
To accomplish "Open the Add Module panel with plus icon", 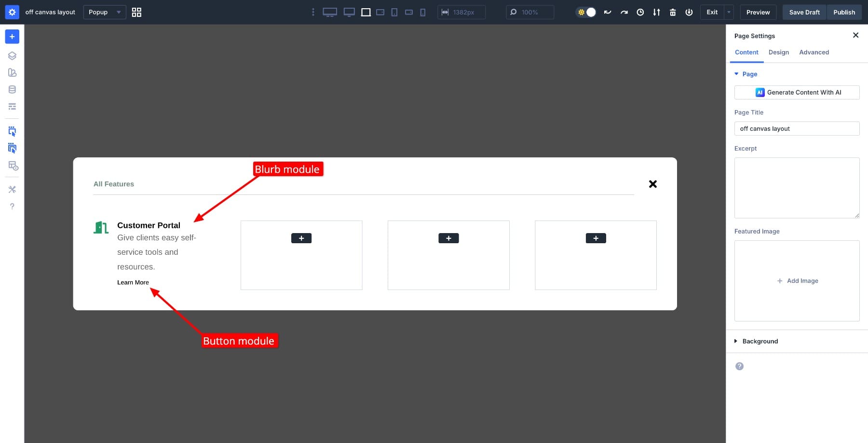I will (x=12, y=36).
